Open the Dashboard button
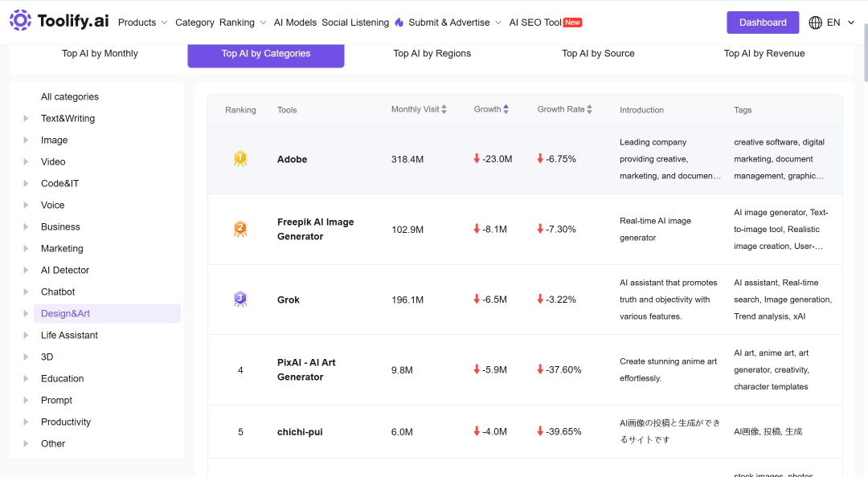The width and height of the screenshot is (868, 477). tap(763, 22)
